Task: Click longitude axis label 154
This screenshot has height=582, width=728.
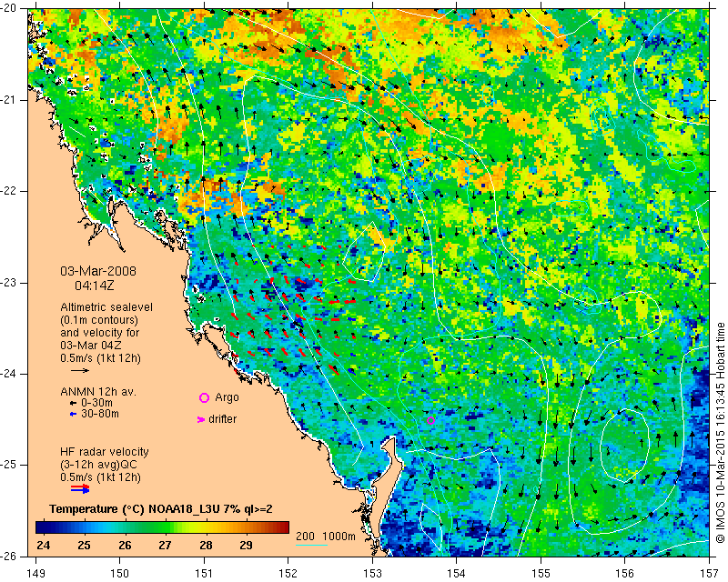Action: [x=457, y=574]
